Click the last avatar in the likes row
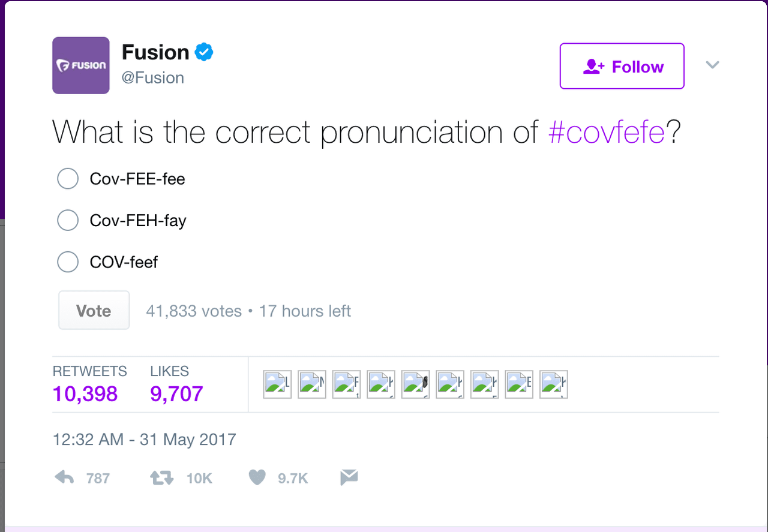768x532 pixels. [553, 384]
